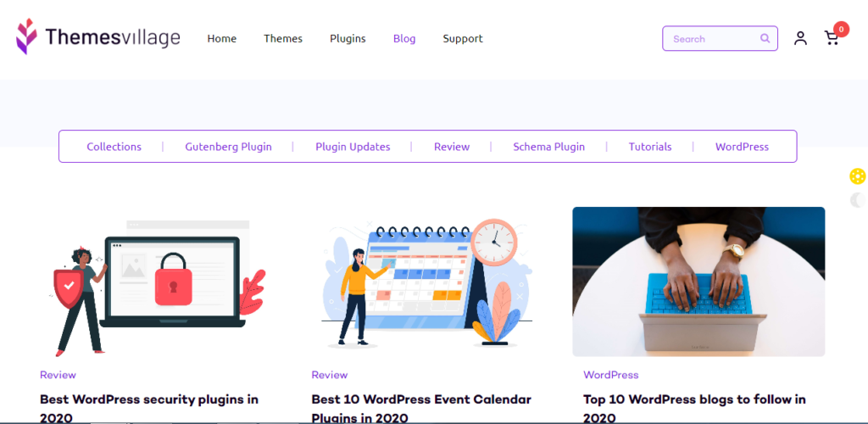
Task: Click the red cart count badge
Action: [842, 29]
